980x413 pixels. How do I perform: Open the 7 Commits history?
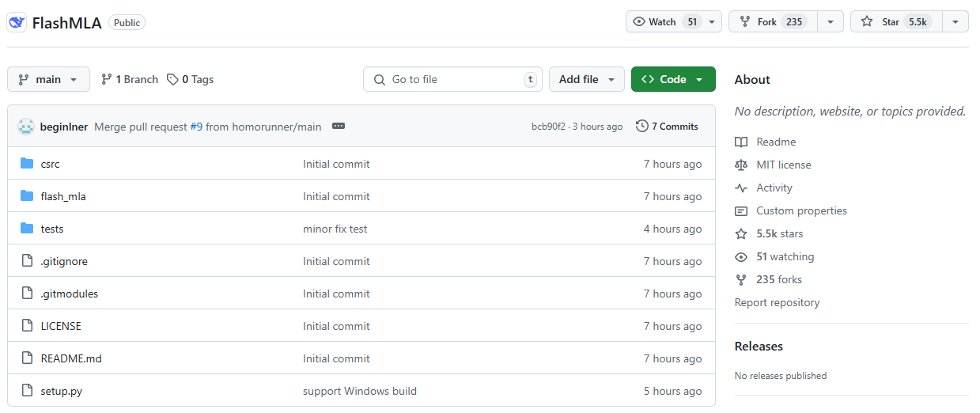click(667, 127)
